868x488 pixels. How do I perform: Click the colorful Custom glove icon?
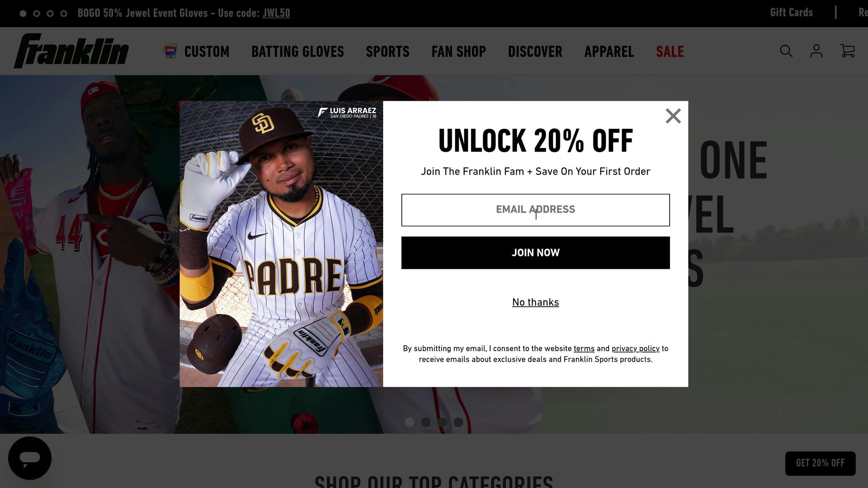tap(170, 51)
